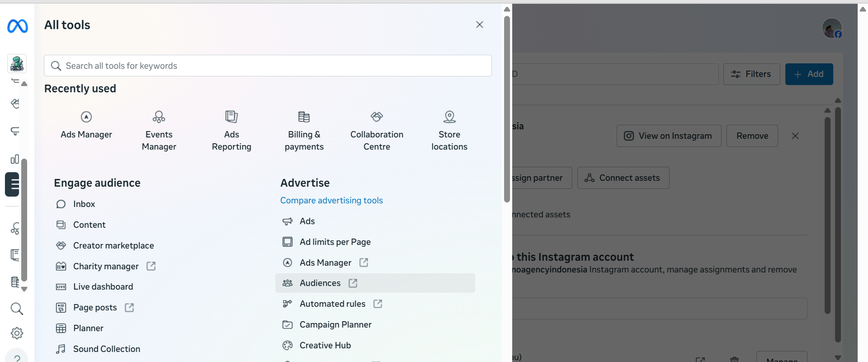
Task: Open settings gear in left sidebar
Action: pos(17,333)
